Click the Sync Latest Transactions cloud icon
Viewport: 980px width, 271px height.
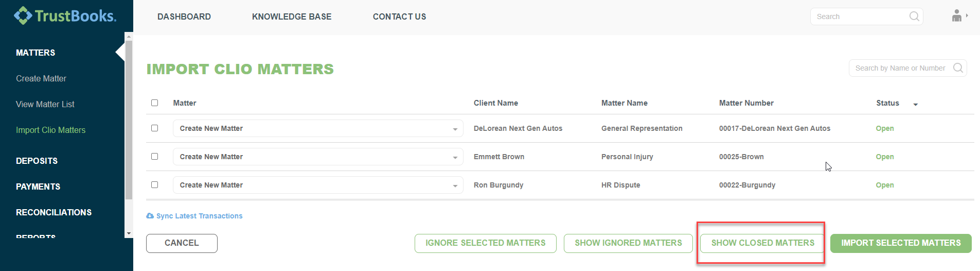click(x=150, y=216)
